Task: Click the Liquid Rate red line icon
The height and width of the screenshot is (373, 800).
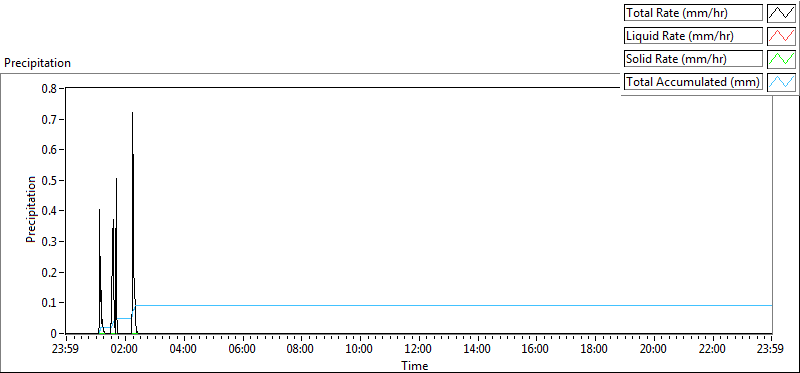Action: coord(781,36)
